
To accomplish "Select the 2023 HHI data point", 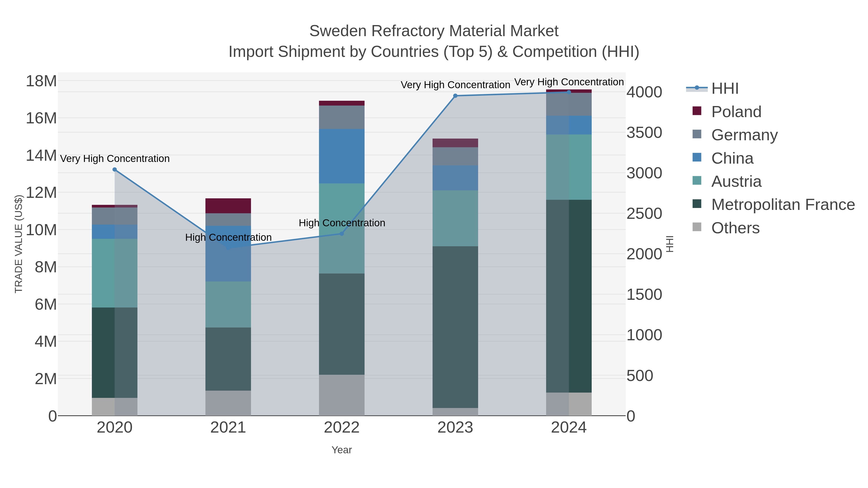I will click(x=455, y=96).
